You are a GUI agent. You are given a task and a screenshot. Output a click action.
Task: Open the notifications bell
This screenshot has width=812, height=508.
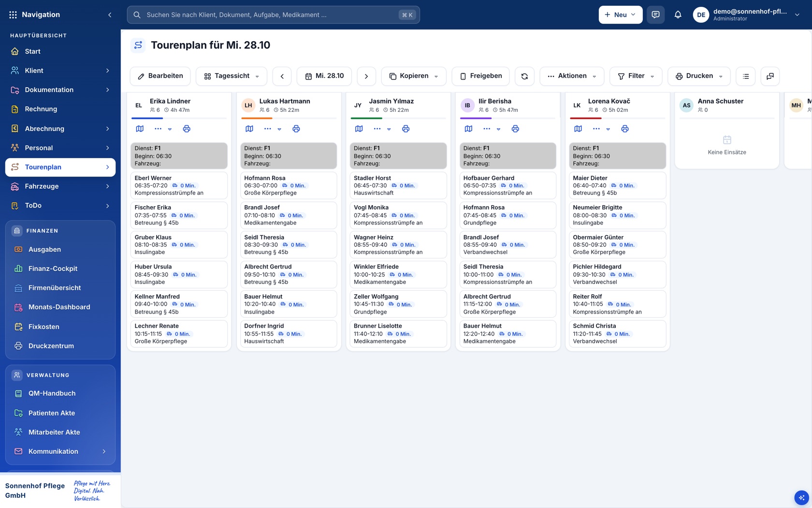678,15
